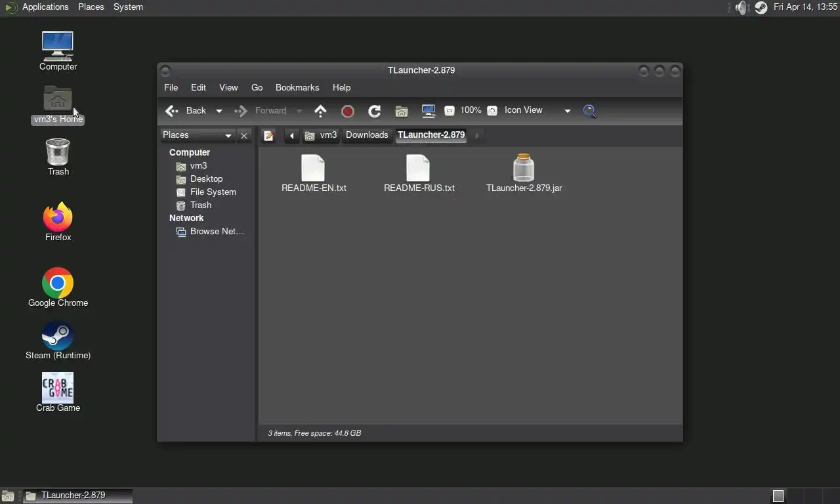
Task: Click the Forward navigation button
Action: tap(261, 111)
